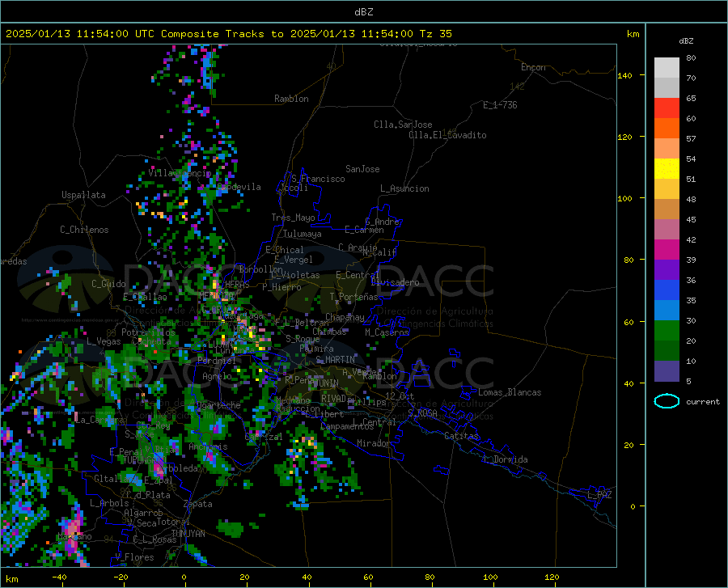Click the '0' km tick on vertical axis
Image resolution: width=728 pixels, height=588 pixels.
pyautogui.click(x=633, y=506)
